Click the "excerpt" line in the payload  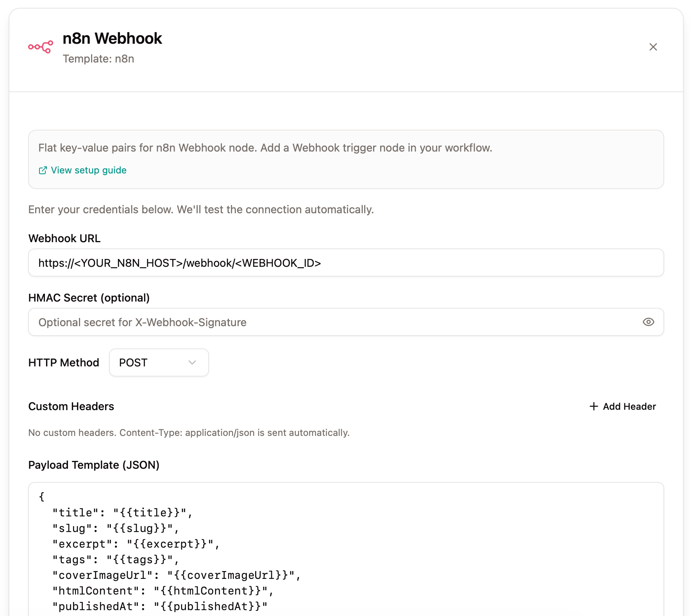point(136,544)
